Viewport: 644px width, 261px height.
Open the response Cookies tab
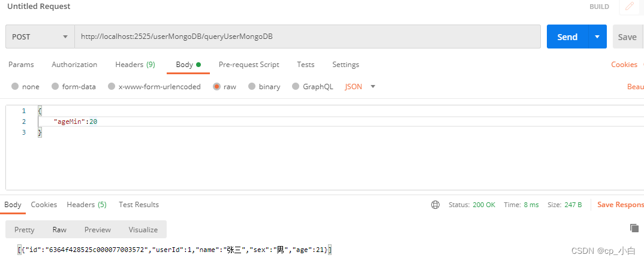[x=44, y=205]
